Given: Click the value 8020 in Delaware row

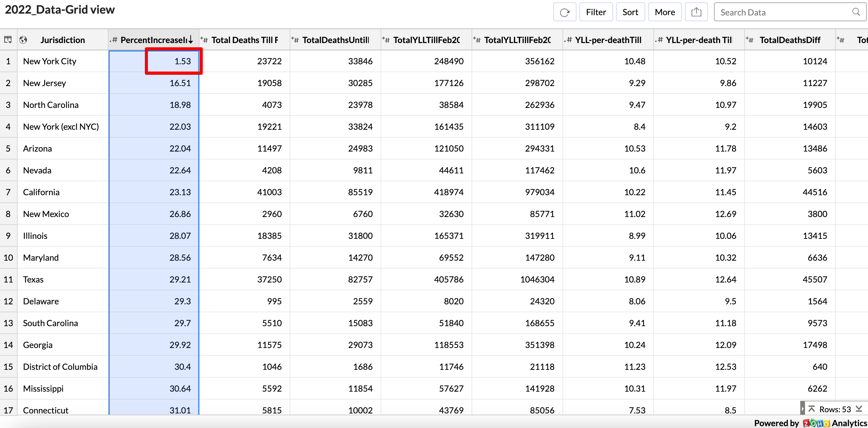Looking at the screenshot, I should point(453,301).
